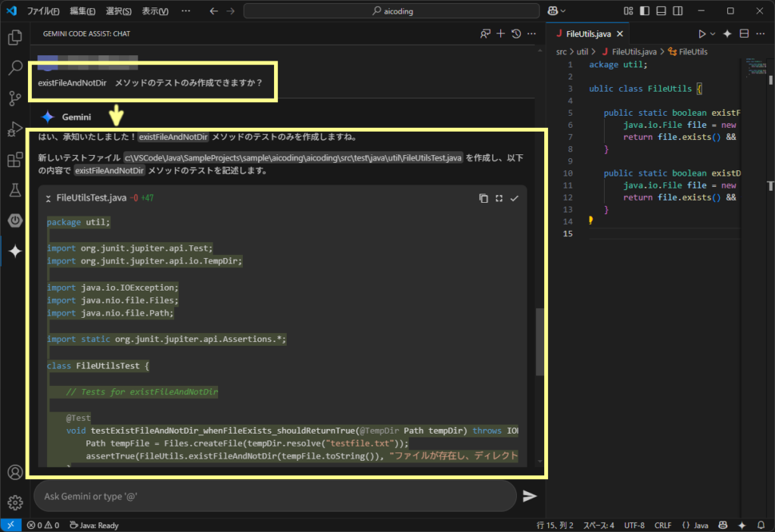Click Java: Ready status item
775x532 pixels.
pyautogui.click(x=94, y=525)
